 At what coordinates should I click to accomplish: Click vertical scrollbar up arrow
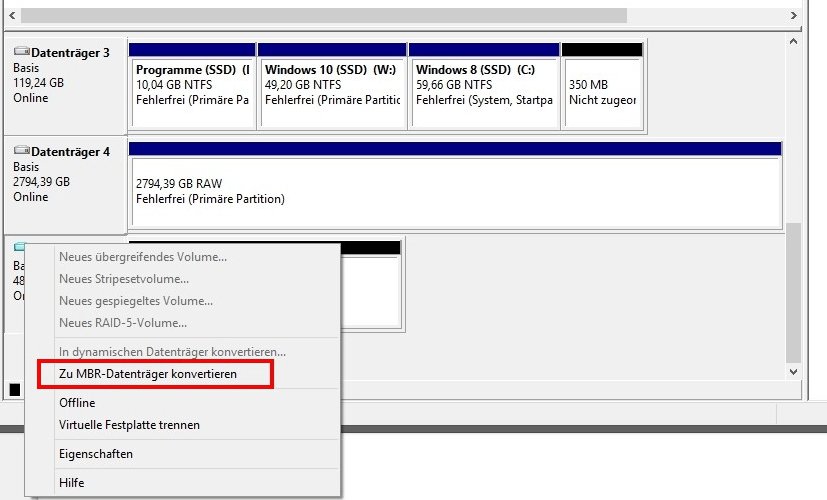793,41
